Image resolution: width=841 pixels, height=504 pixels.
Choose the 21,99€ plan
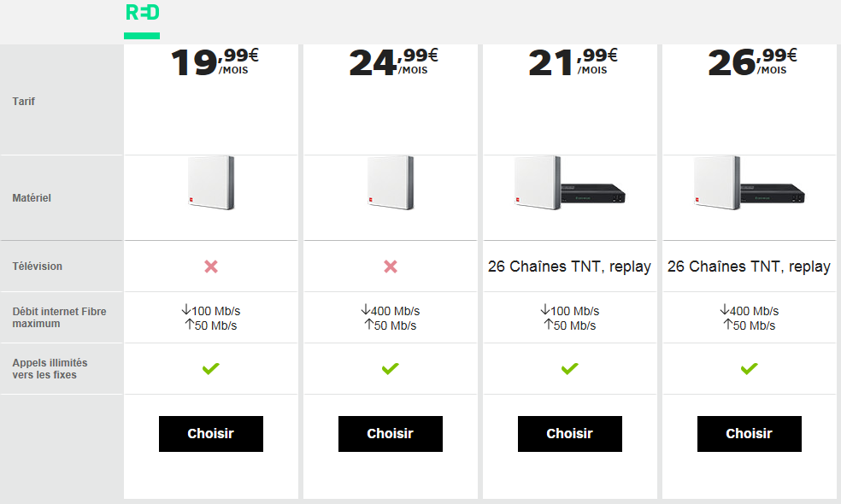click(x=570, y=434)
